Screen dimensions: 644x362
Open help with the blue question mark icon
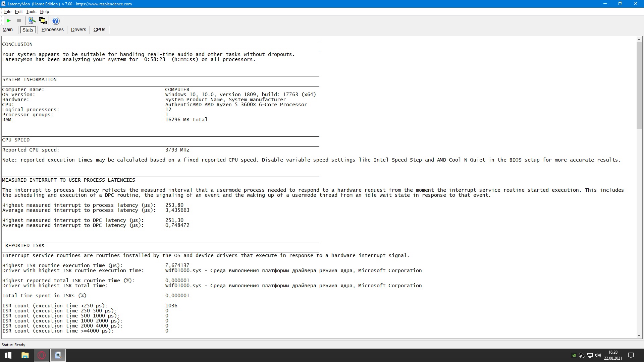(x=56, y=21)
